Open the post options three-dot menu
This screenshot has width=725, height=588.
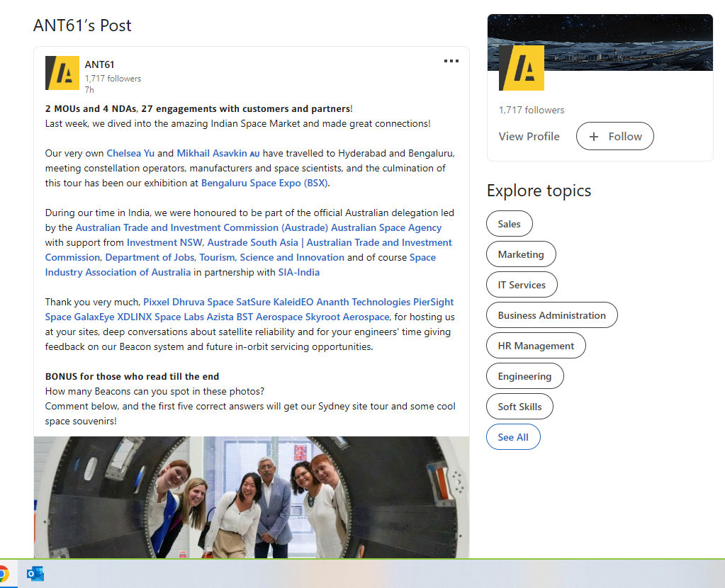451,61
